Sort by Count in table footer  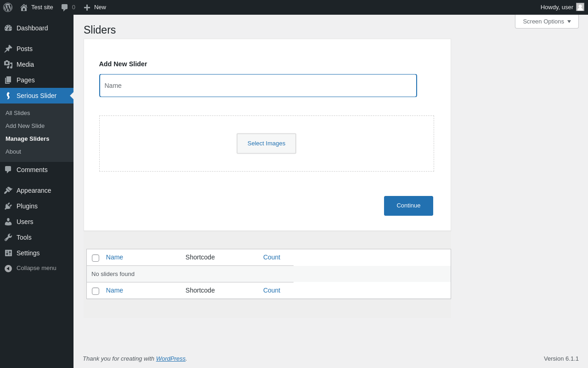(271, 290)
